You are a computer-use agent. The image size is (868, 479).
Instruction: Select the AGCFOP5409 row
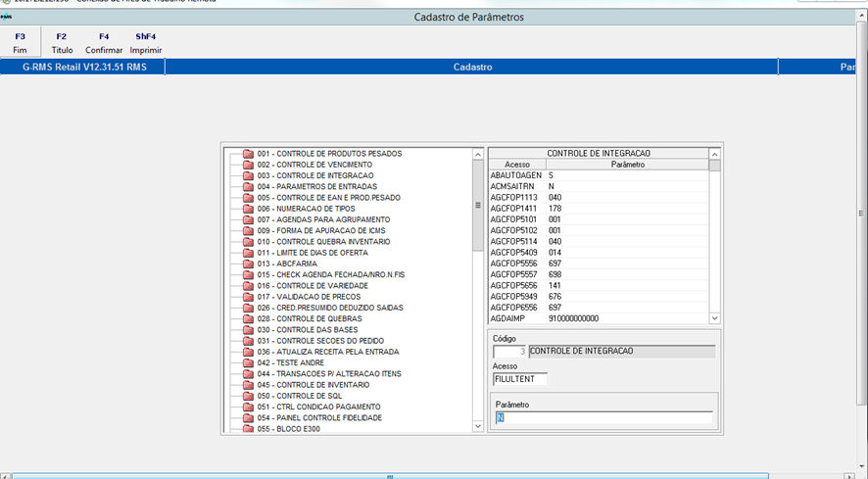[599, 253]
